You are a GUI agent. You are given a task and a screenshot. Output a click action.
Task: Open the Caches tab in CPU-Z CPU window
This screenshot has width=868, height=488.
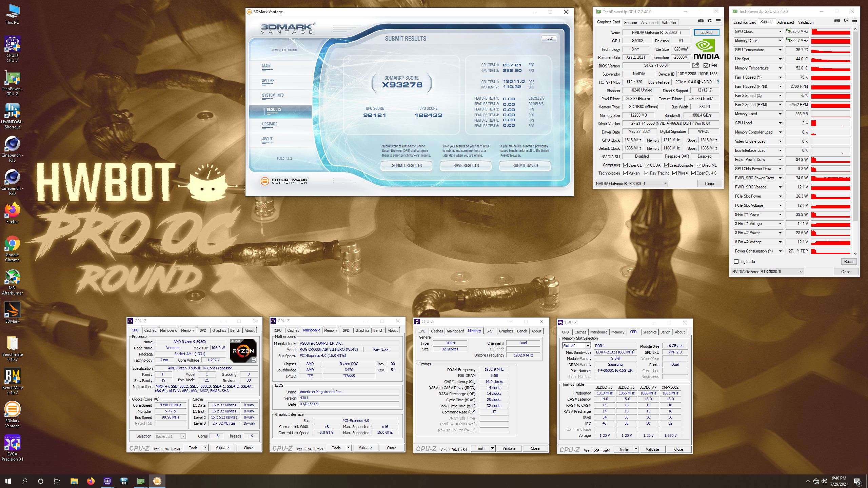[x=150, y=330]
